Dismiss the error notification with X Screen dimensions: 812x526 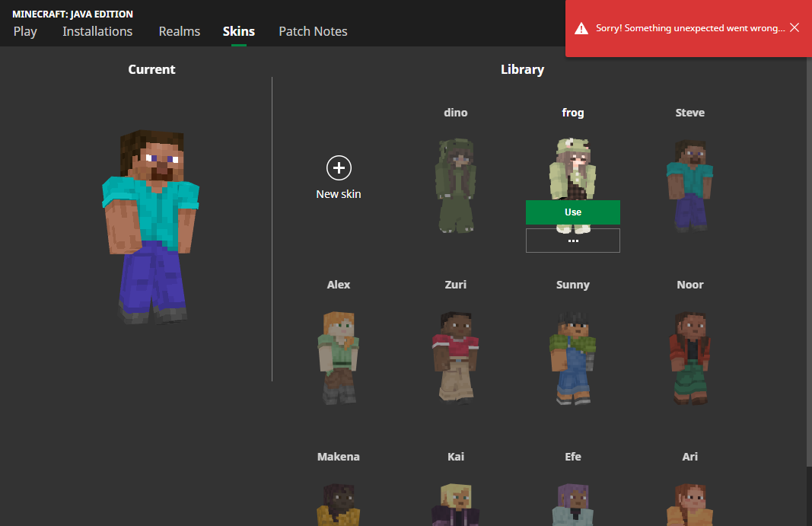click(794, 28)
